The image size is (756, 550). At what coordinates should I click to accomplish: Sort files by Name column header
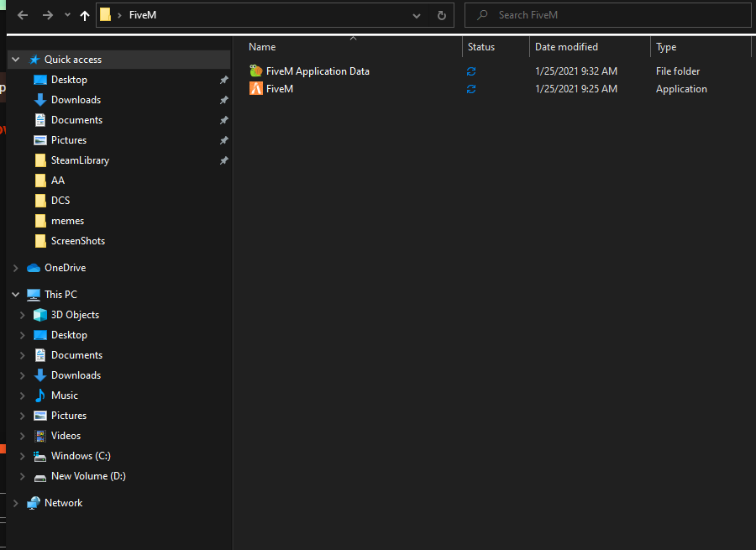262,47
